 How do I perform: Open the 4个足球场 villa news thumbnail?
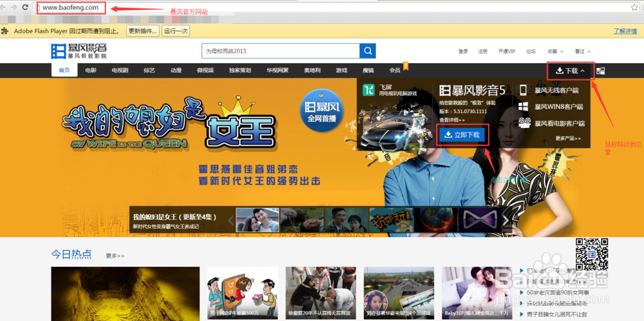click(399, 293)
